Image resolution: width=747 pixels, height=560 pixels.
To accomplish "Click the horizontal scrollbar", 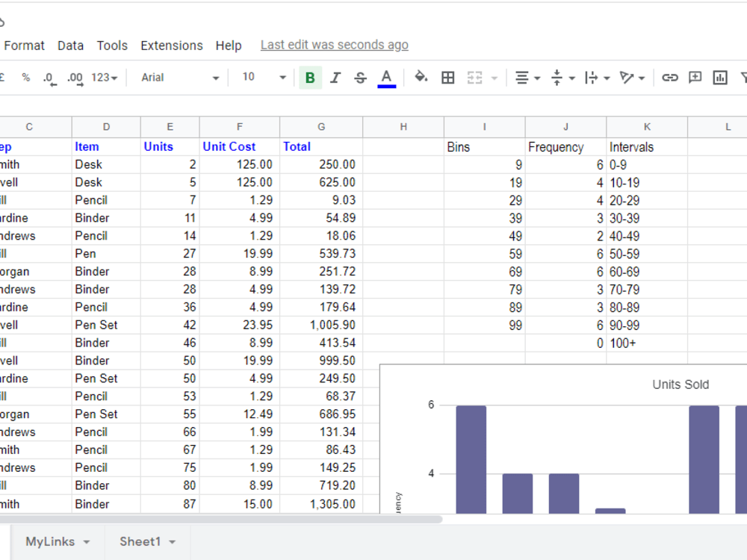I will [221, 520].
